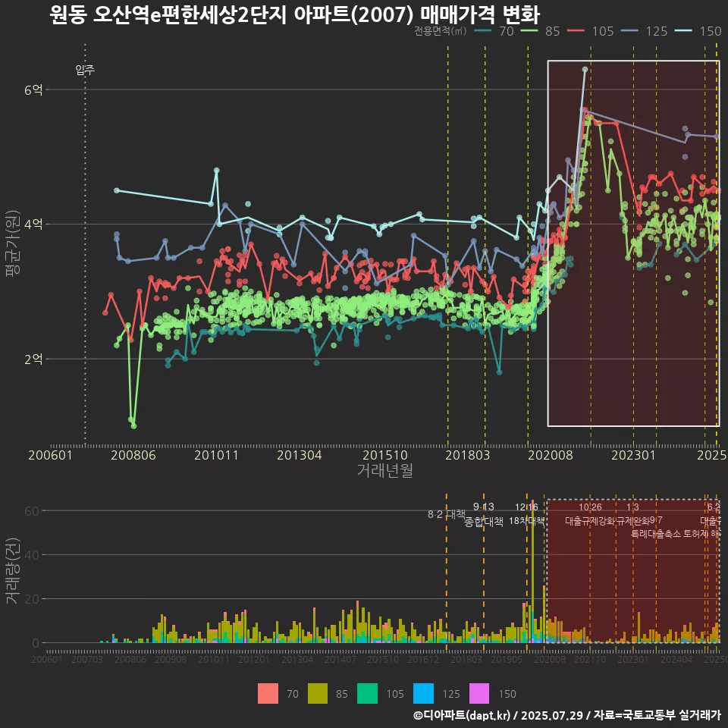Image resolution: width=728 pixels, height=728 pixels.
Task: Click the 20 label on volume chart axis
Action: (x=32, y=599)
